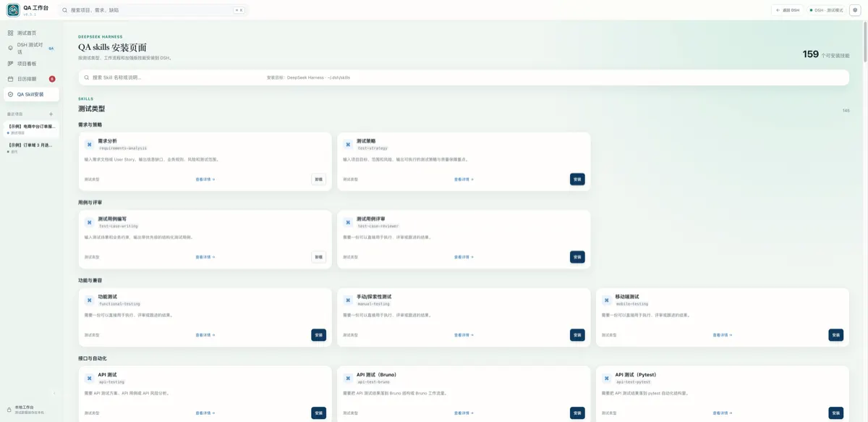This screenshot has width=868, height=422.
Task: Open 查看详情 for 需求分析
Action: click(x=205, y=180)
